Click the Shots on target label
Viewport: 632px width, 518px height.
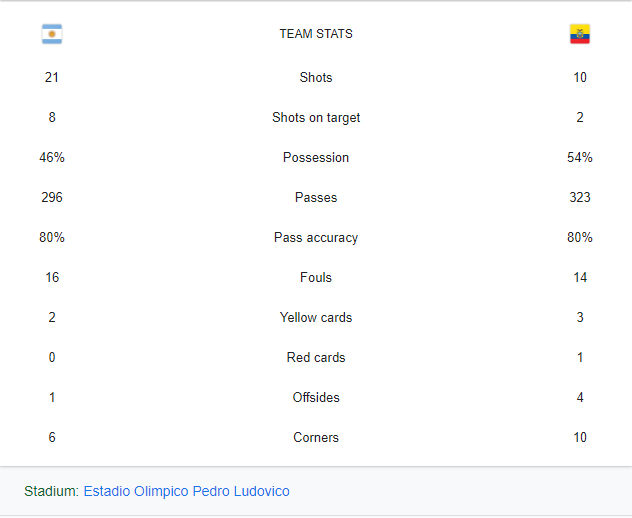click(316, 117)
